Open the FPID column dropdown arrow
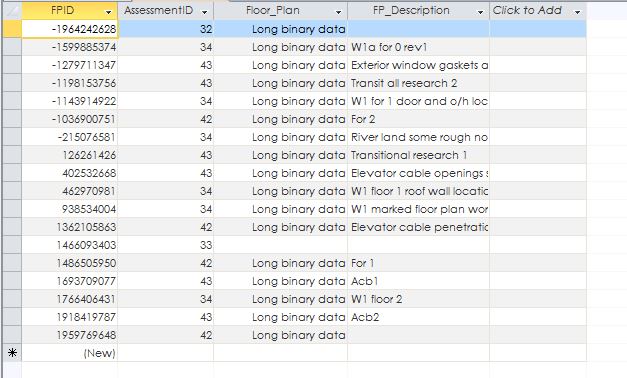Viewport: 627px width, 378px height. pos(108,12)
